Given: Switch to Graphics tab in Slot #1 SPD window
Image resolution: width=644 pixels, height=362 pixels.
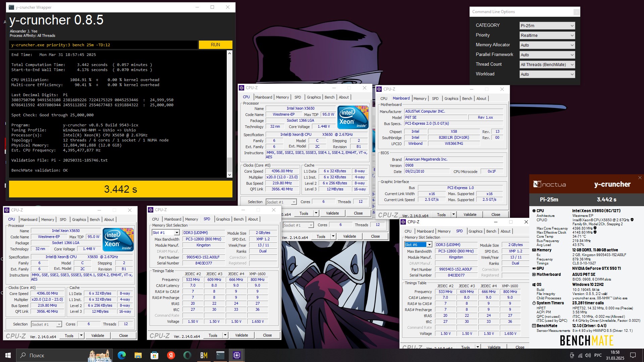Looking at the screenshot, I should (x=223, y=219).
